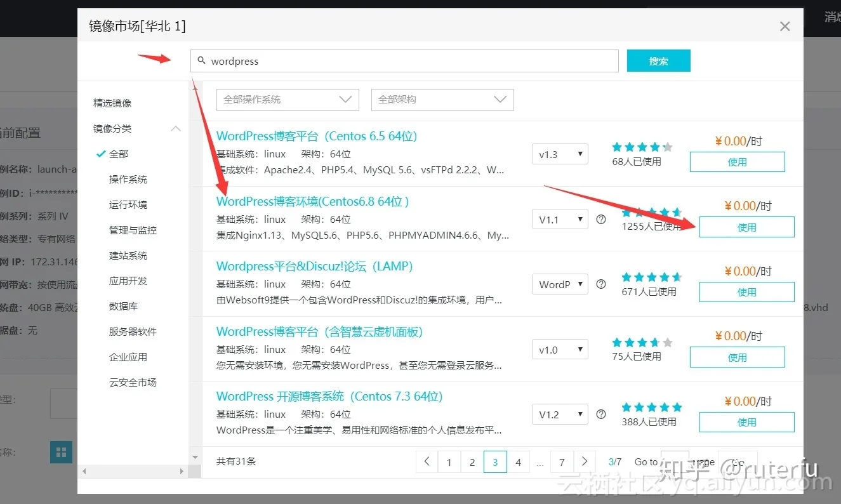Click 使用 for WordPress博客平台 Centos 6.5
Viewport: 841px width, 504px height.
(x=738, y=162)
